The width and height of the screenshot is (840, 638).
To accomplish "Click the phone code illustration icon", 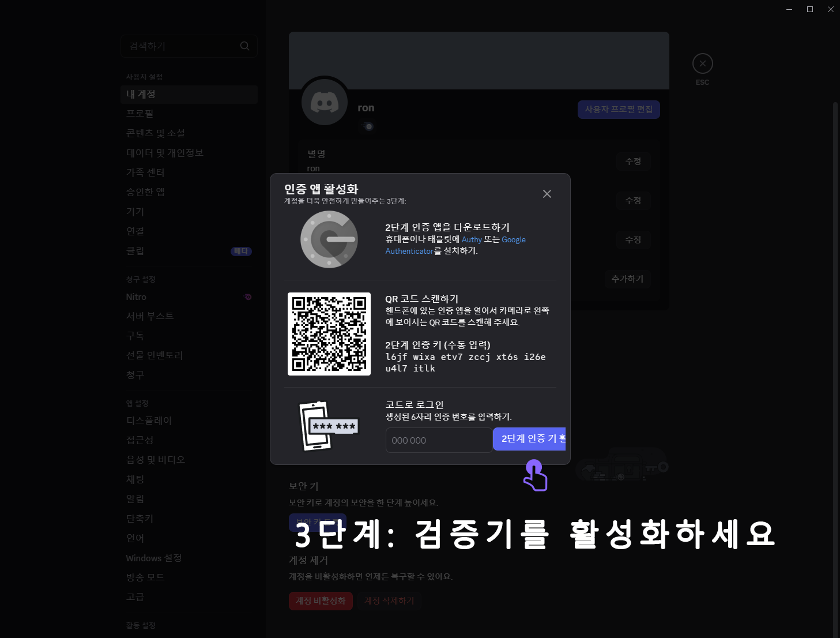I will point(329,426).
